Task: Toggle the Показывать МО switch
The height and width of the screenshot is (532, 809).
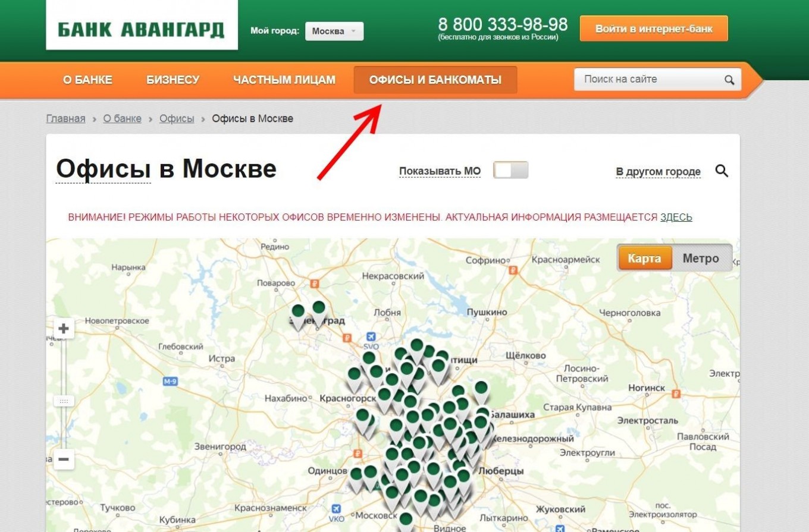Action: coord(510,171)
